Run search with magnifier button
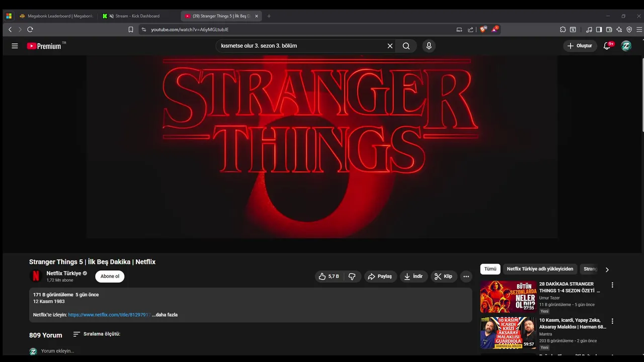This screenshot has width=644, height=362. click(x=406, y=46)
